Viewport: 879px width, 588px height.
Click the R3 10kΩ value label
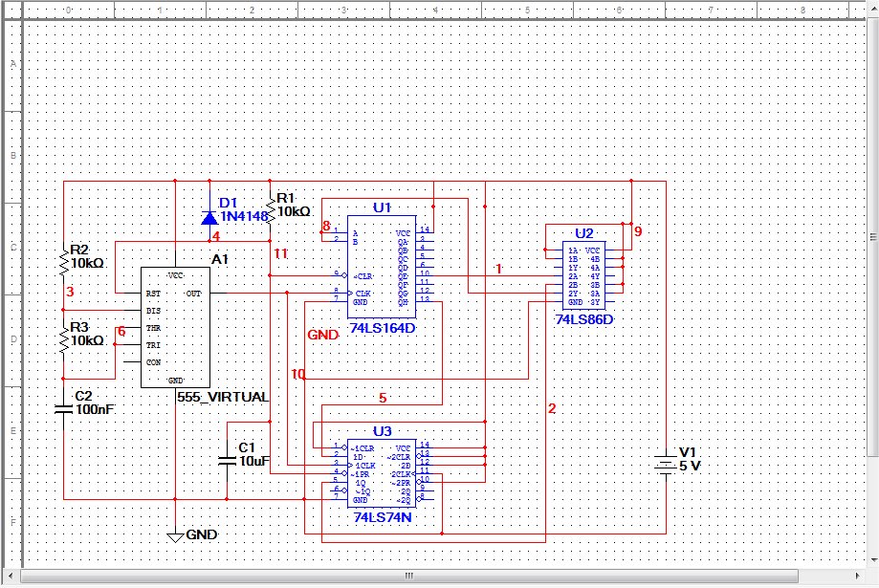[x=87, y=340]
